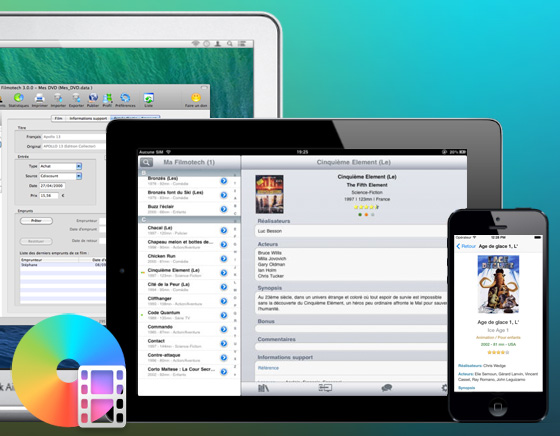This screenshot has width=560, height=436.
Task: Tap detail arrow for Chacal (Le)
Action: [x=224, y=230]
